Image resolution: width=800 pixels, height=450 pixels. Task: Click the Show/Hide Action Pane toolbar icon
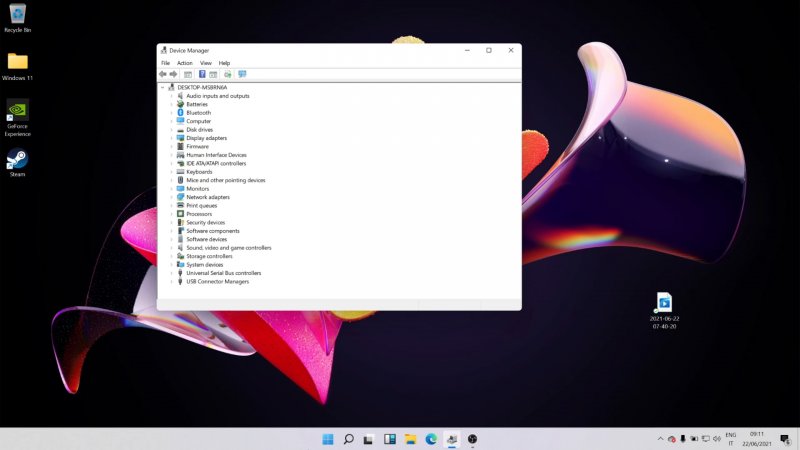pos(213,74)
